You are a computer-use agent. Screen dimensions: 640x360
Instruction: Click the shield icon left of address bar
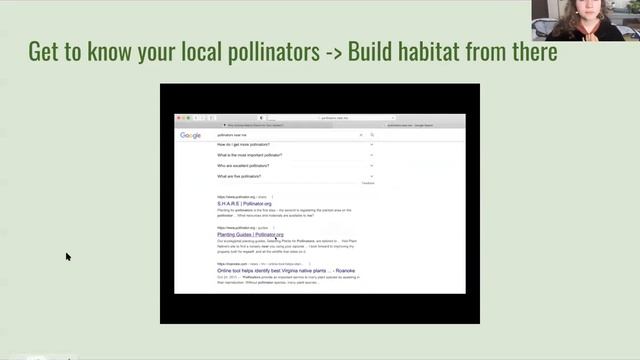point(261,118)
